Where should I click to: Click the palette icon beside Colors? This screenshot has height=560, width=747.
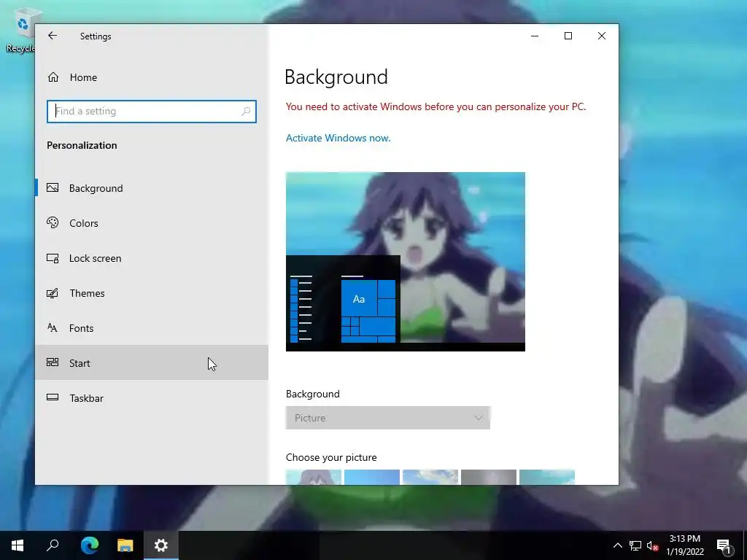pos(53,222)
